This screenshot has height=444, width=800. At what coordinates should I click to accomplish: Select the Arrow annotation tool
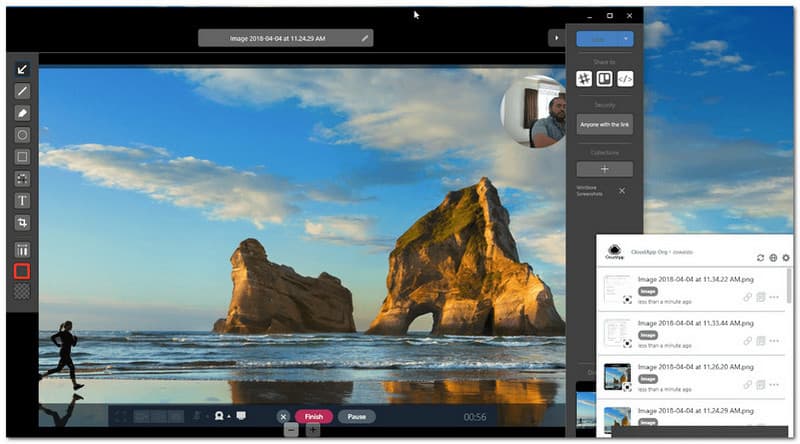(22, 69)
